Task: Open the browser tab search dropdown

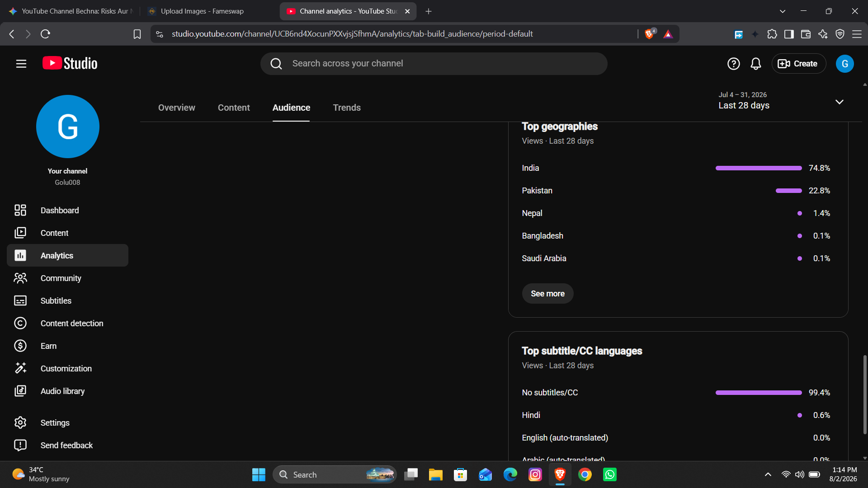Action: pyautogui.click(x=783, y=11)
